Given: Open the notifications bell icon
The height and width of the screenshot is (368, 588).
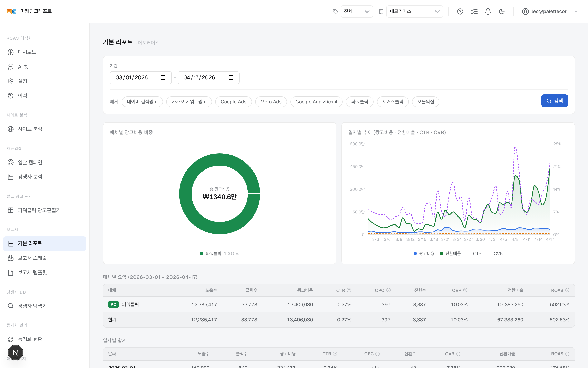Looking at the screenshot, I should click(x=488, y=11).
